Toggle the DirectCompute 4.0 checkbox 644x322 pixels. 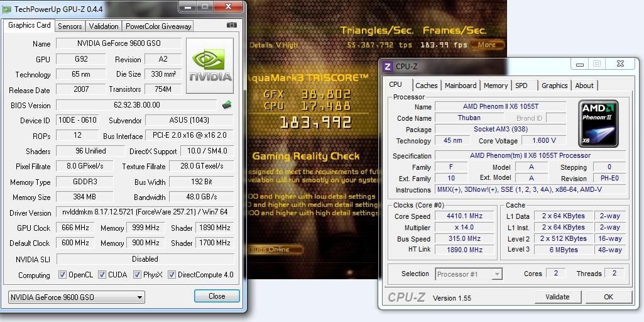(x=172, y=275)
